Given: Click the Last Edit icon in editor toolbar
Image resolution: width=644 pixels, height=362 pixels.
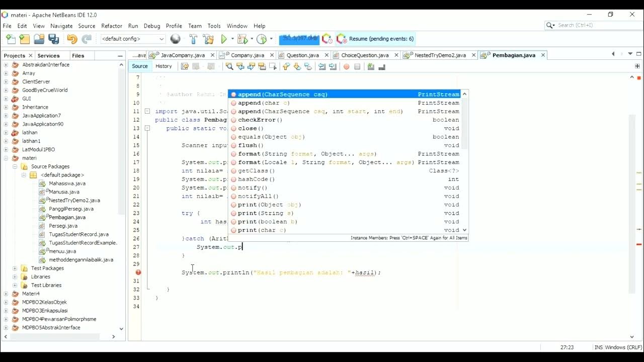Looking at the screenshot, I should point(185,66).
